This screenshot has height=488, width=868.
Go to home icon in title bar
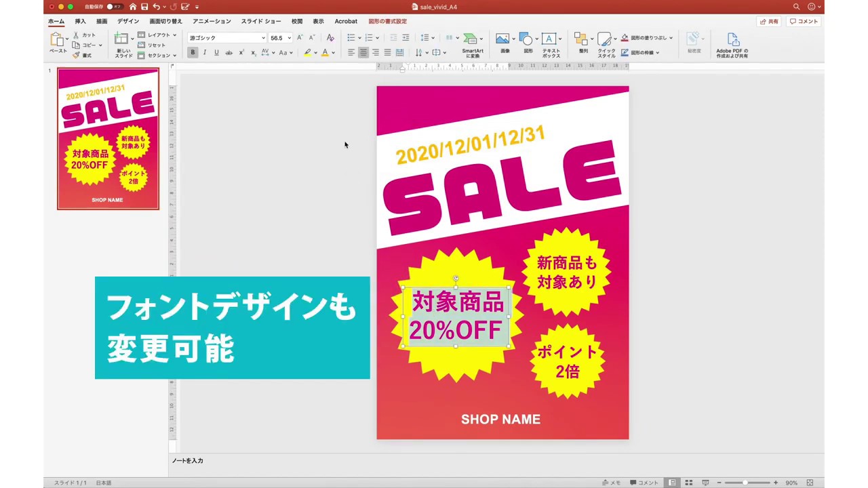tap(133, 7)
